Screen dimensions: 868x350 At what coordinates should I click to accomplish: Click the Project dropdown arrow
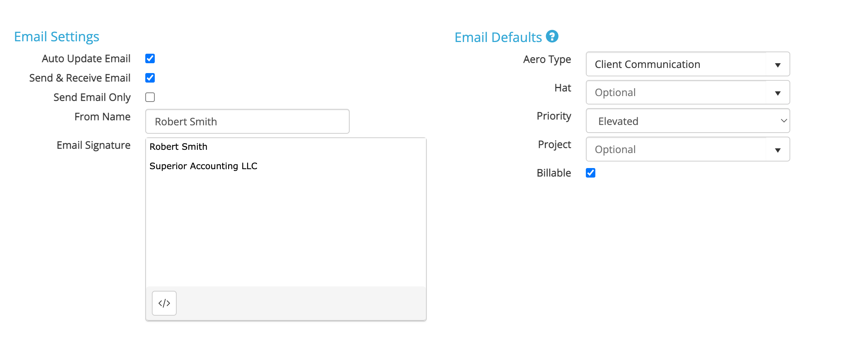pos(778,149)
